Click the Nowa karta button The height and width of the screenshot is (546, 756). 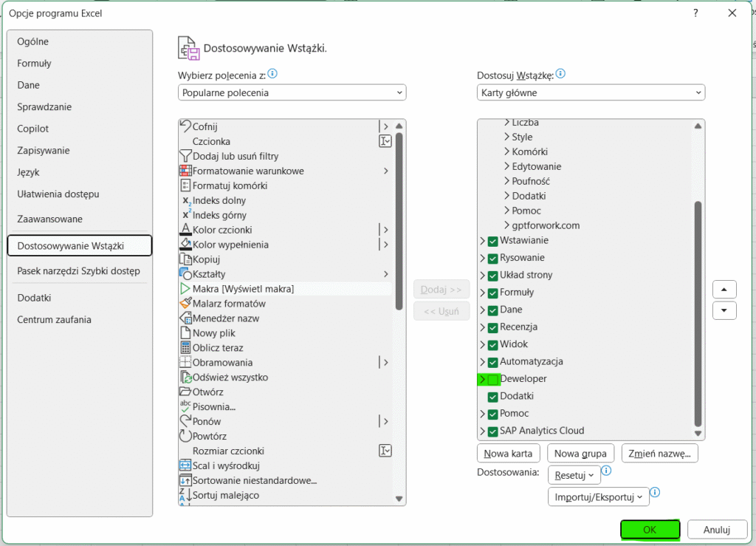[x=508, y=454]
